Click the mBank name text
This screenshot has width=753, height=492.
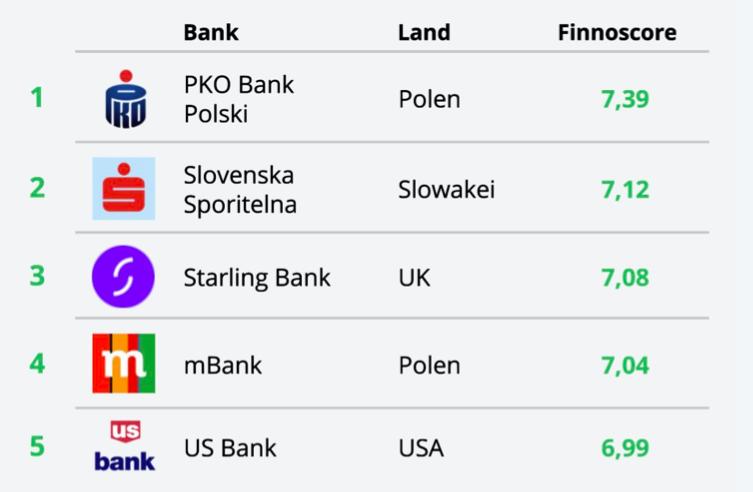coord(223,365)
